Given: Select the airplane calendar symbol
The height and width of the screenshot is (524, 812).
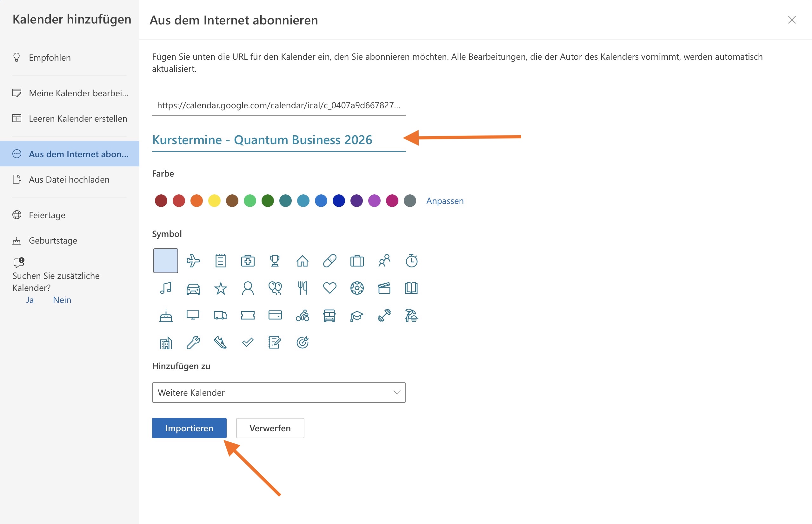Looking at the screenshot, I should coord(193,261).
